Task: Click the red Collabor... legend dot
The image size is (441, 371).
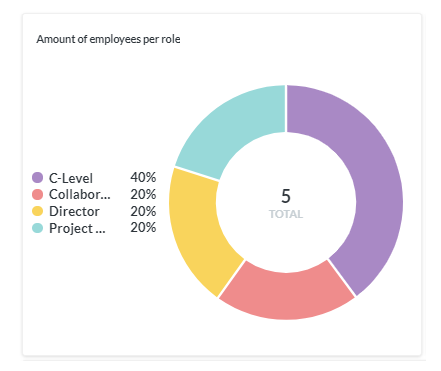Action: click(x=37, y=194)
